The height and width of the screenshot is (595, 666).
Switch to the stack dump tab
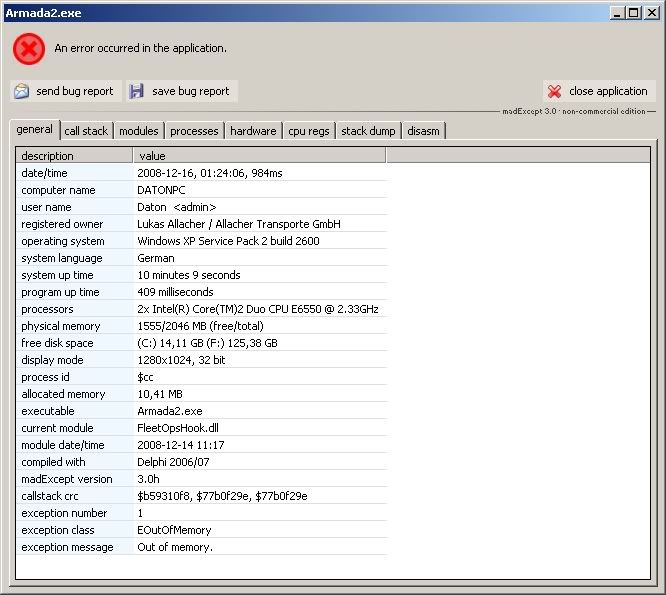(368, 131)
